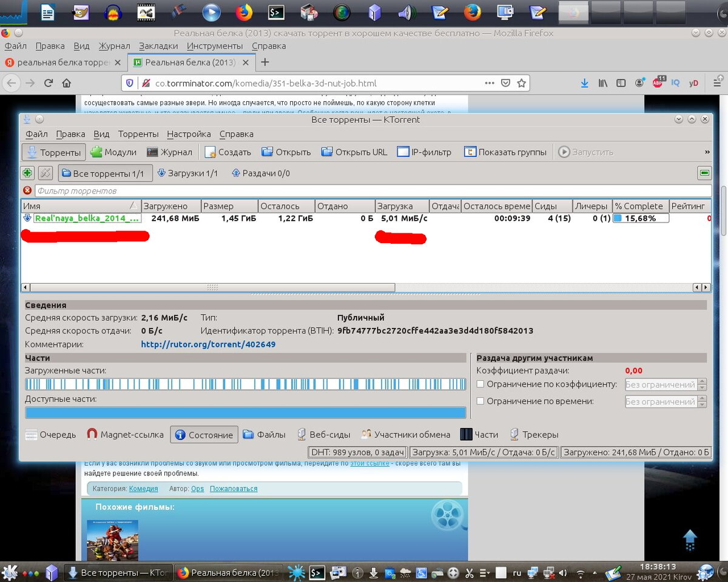
Task: Switch to the Раздачи 0/0 tab
Action: point(261,173)
